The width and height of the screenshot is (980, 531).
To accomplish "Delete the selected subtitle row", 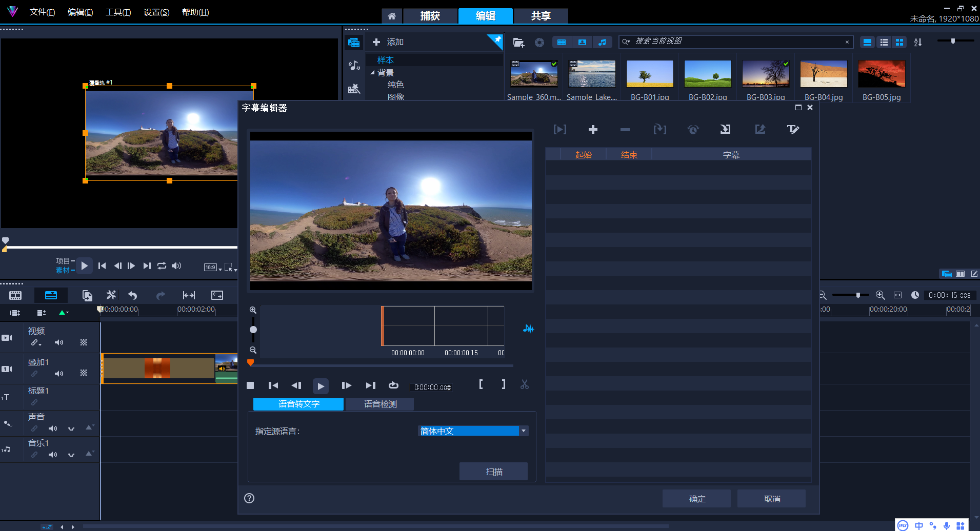I will click(x=625, y=129).
